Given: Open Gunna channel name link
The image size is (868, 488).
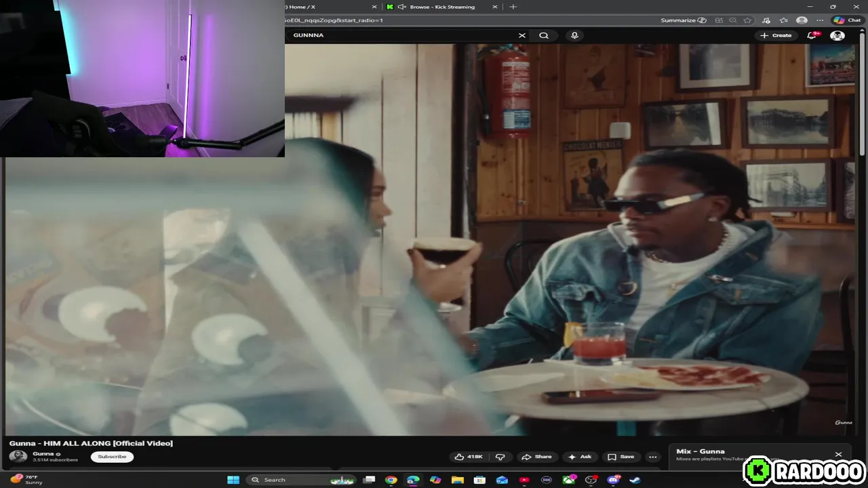Looking at the screenshot, I should click(43, 453).
